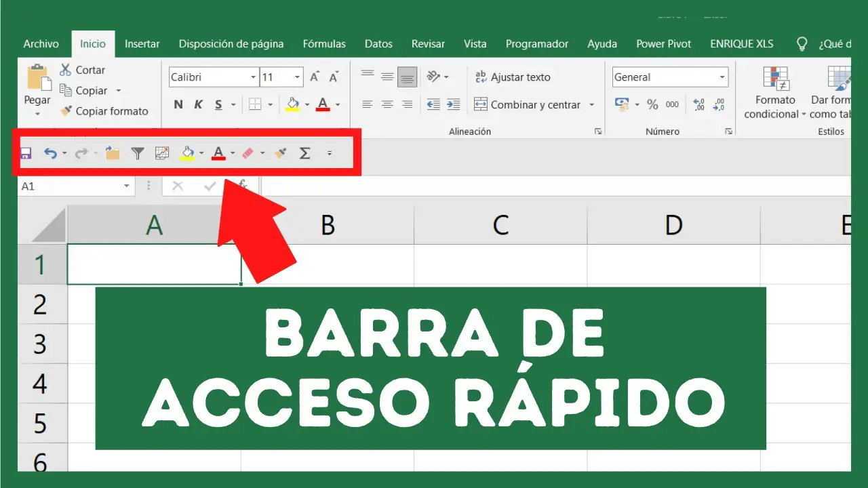Select cell A1 in the worksheet
This screenshot has width=868, height=488.
pyautogui.click(x=155, y=264)
